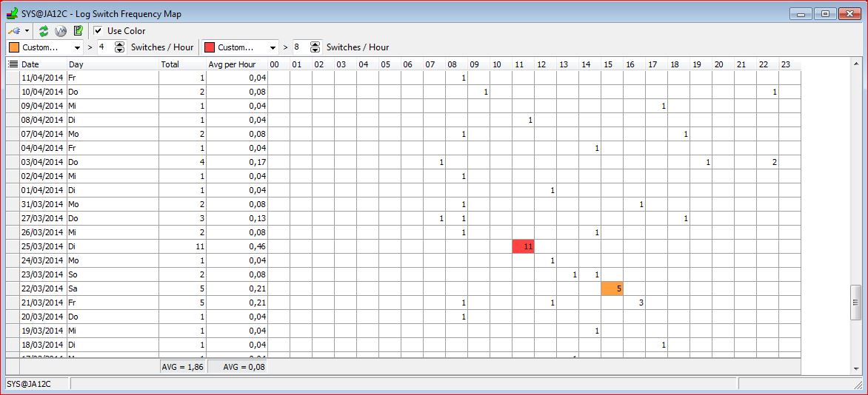The height and width of the screenshot is (395, 868).
Task: Click the Sa day cell
Action: click(x=113, y=288)
